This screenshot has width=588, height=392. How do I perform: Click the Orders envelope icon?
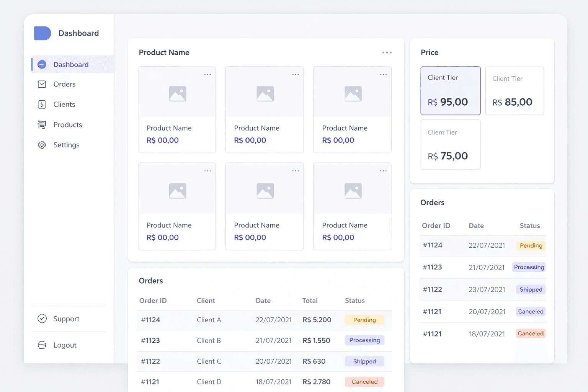pos(42,84)
